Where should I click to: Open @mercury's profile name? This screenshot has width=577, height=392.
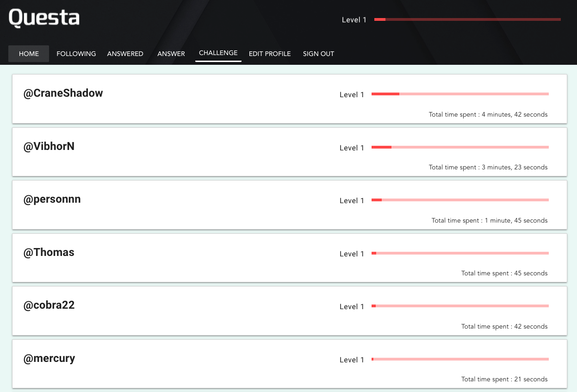pos(50,358)
